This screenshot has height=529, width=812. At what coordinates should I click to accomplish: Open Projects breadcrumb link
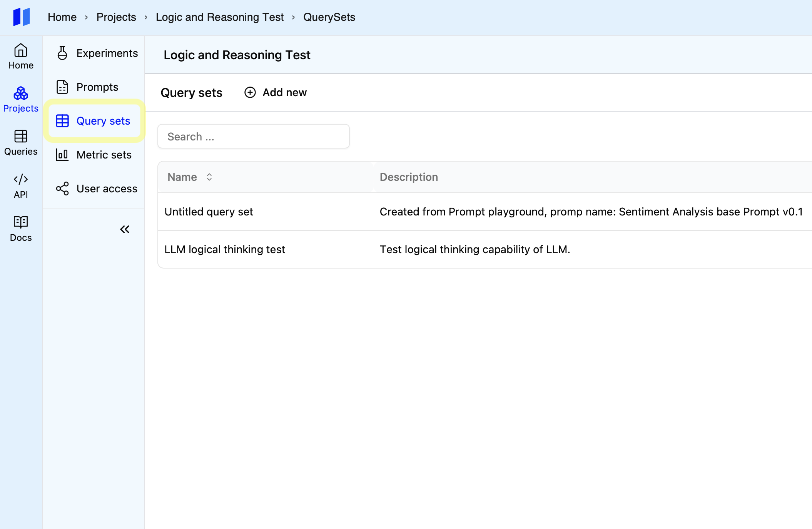(116, 17)
